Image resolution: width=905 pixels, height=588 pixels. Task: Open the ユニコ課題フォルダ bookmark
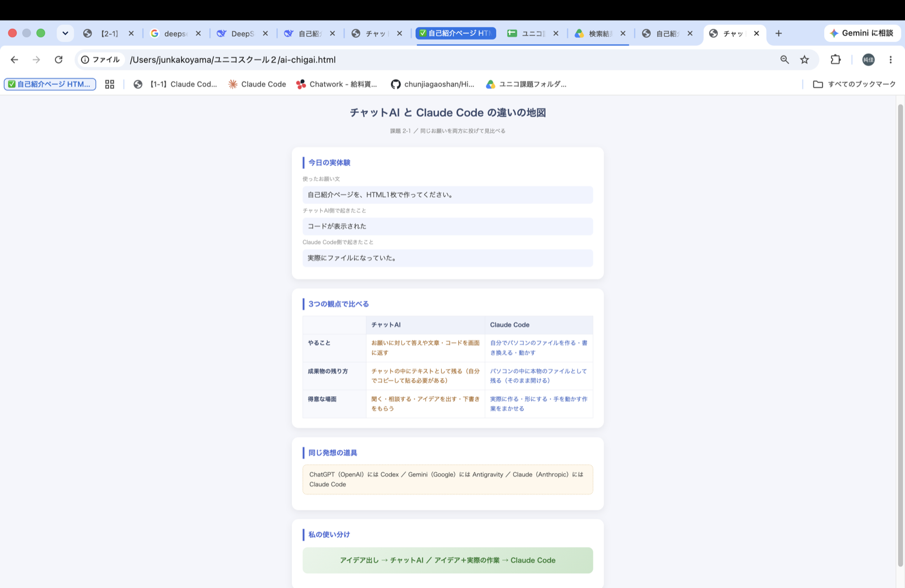point(526,84)
